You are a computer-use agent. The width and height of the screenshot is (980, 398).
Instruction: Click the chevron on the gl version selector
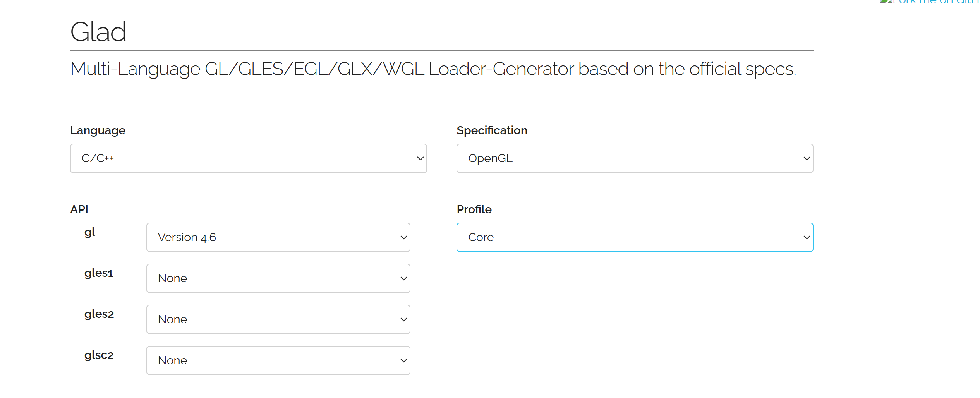403,237
